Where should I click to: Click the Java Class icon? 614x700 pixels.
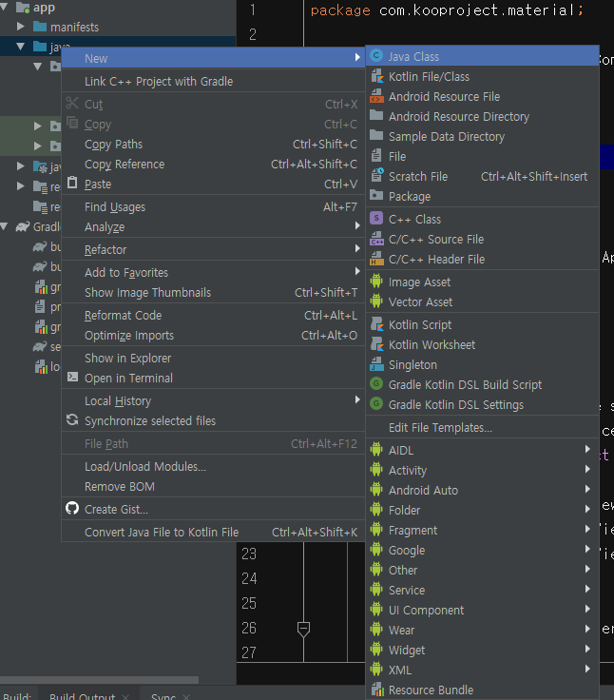pyautogui.click(x=376, y=56)
